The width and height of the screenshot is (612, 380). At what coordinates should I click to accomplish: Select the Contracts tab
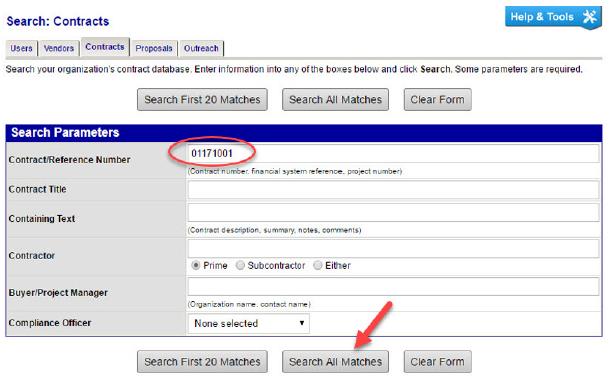coord(105,47)
